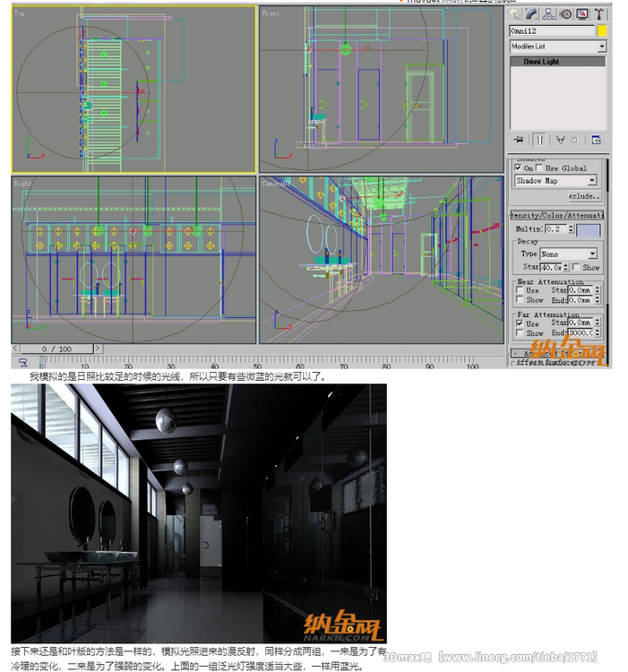The width and height of the screenshot is (628, 672).
Task: Click the light color lavender swatch
Action: pyautogui.click(x=589, y=230)
